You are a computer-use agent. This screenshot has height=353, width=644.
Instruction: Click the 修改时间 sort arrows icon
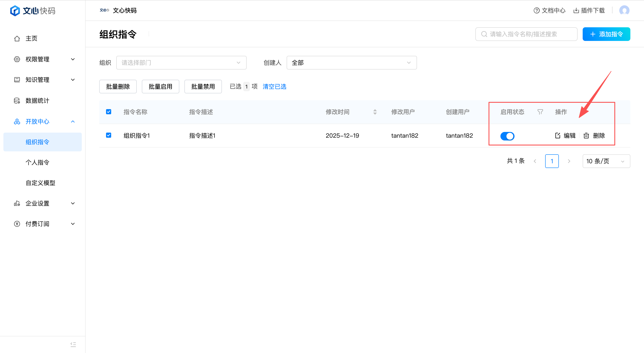[x=375, y=112]
